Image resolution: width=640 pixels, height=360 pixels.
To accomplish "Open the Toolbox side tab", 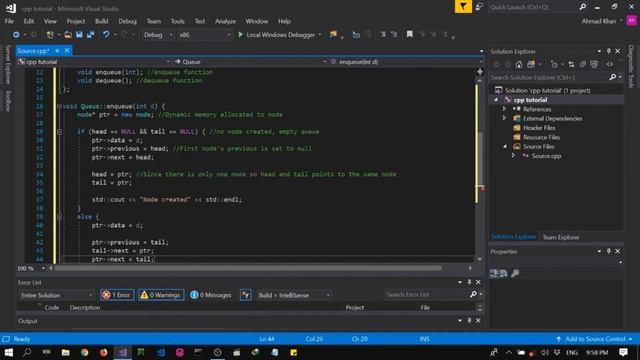I will [8, 101].
